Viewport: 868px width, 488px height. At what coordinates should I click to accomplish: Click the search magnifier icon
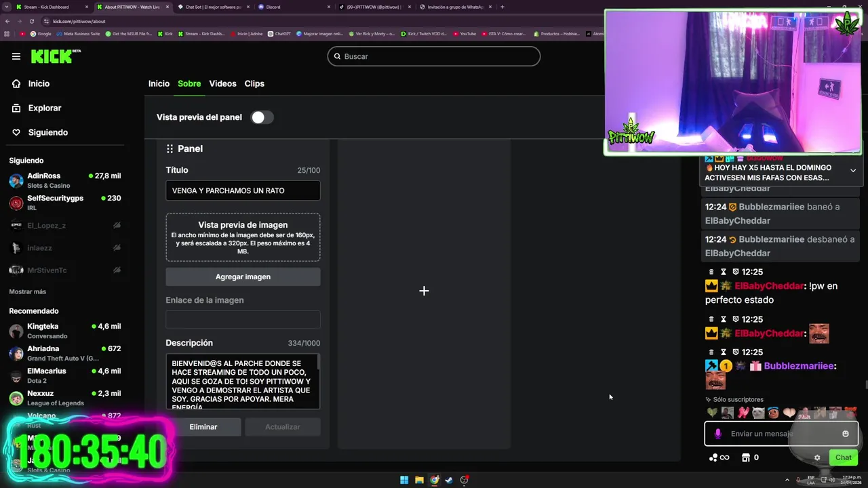tap(336, 56)
